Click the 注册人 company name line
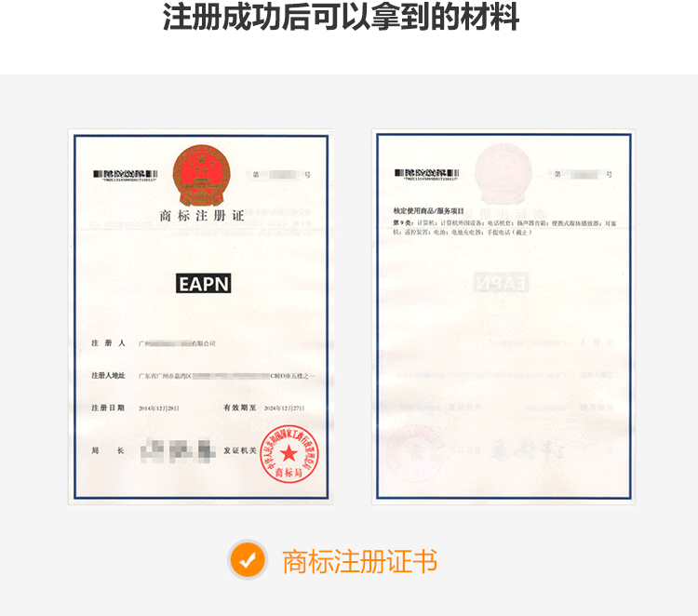Screen dimensions: 698x616 pos(177,343)
